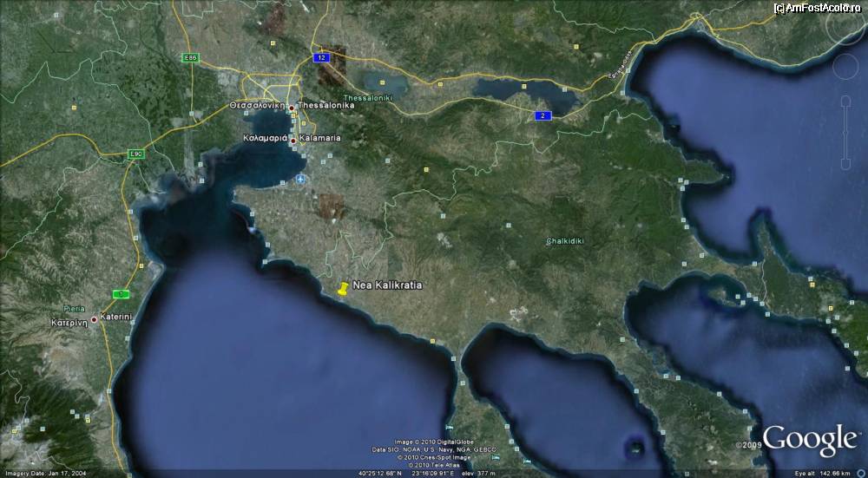Click the Chalkidiki region label
Viewport: 868px width, 478px height.
tap(565, 240)
